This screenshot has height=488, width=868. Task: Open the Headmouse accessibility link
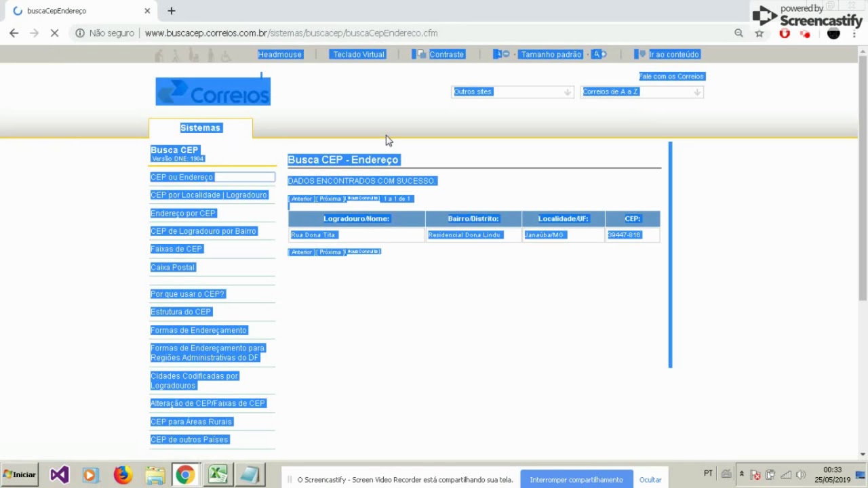(x=279, y=54)
